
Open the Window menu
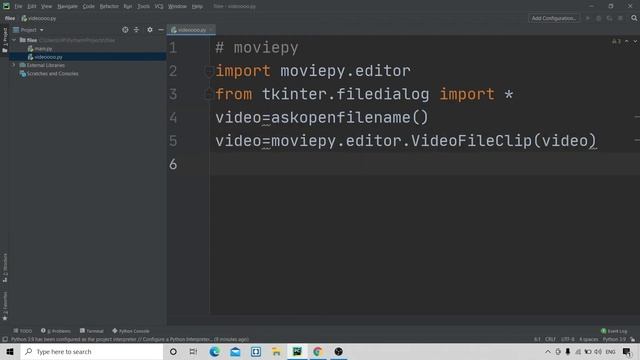[x=177, y=6]
